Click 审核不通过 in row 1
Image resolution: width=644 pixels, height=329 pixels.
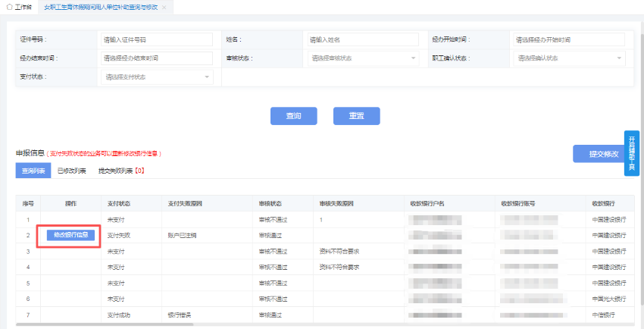(273, 220)
